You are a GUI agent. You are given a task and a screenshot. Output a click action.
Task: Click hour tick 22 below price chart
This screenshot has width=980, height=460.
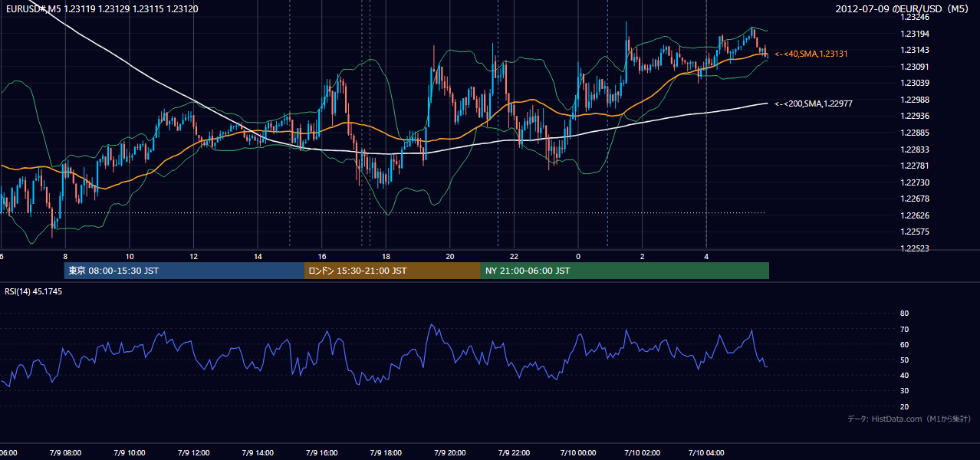(514, 256)
